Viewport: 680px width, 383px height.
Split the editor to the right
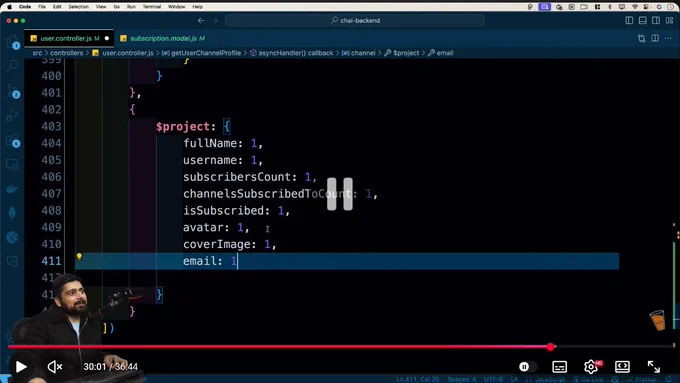click(655, 39)
